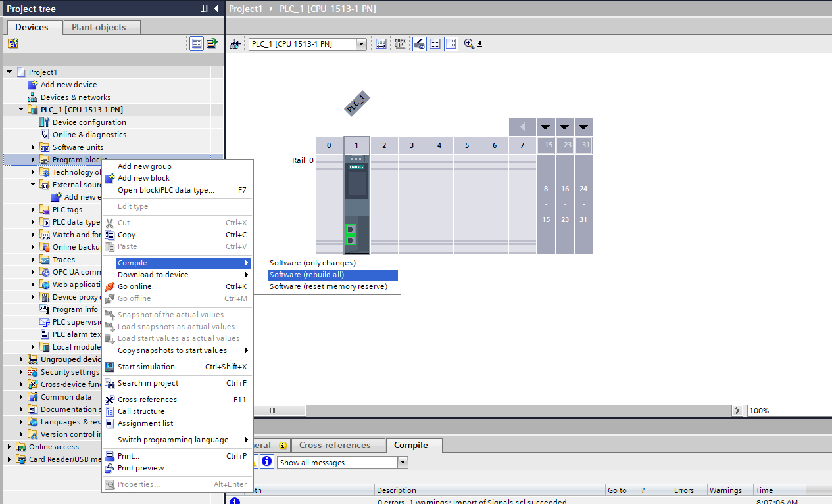
Task: Toggle the column layout view button in toolbar
Action: [451, 44]
